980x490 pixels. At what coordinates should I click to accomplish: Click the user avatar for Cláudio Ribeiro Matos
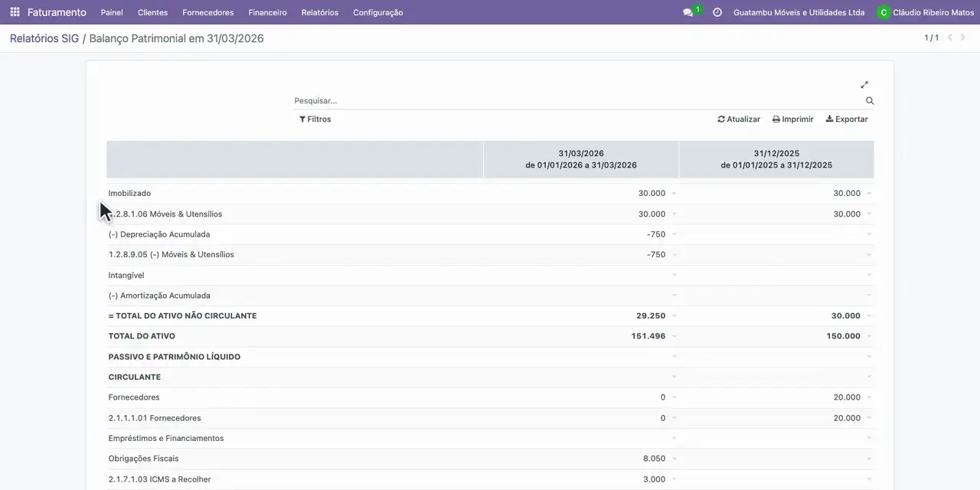point(884,12)
